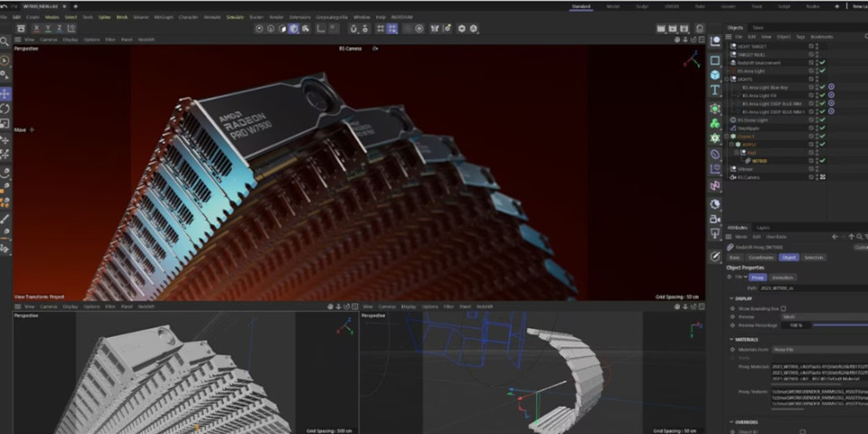Collapse the orange cloner child under Cloner.1
Screen dimensions: 868x434
click(x=732, y=145)
